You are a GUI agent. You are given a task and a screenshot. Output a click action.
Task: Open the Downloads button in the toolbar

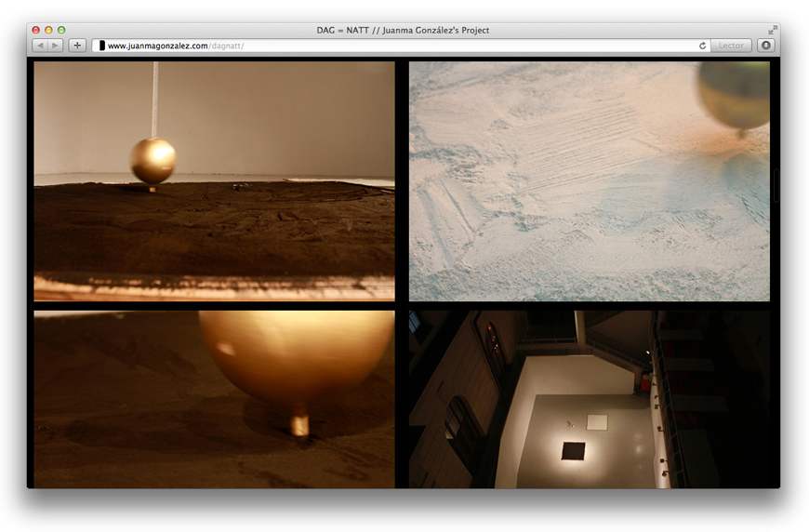[x=765, y=46]
